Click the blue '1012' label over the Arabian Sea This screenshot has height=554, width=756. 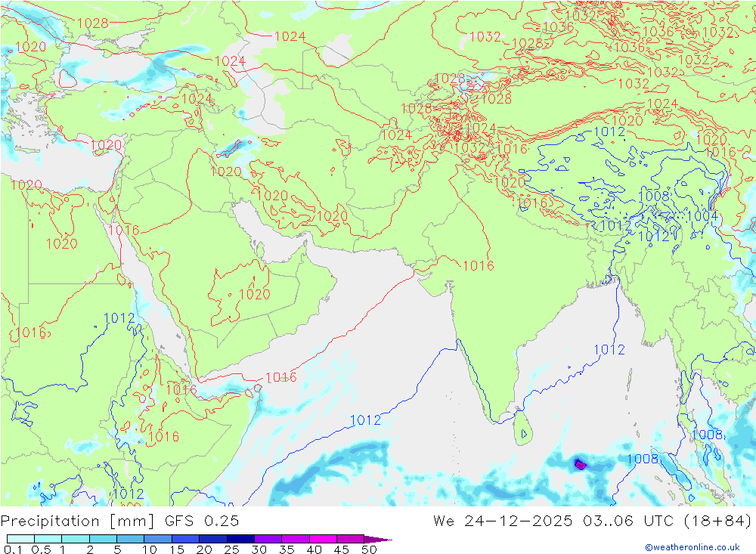pyautogui.click(x=365, y=420)
